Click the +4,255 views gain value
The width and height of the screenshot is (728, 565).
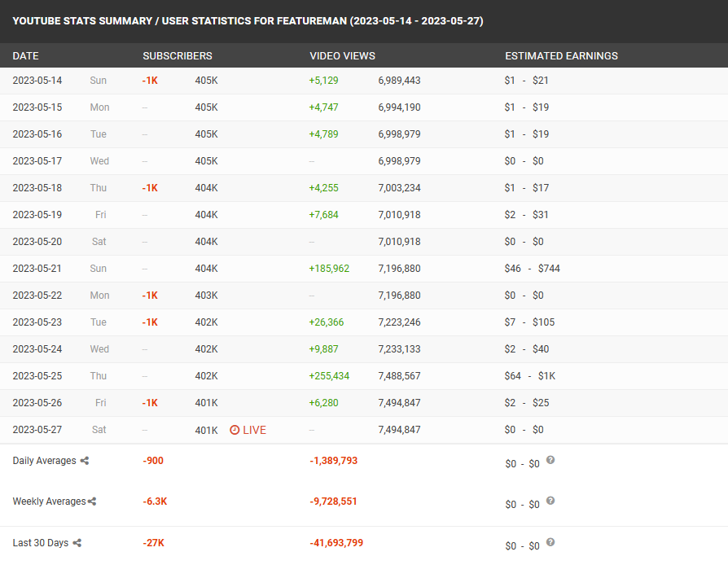pyautogui.click(x=323, y=188)
